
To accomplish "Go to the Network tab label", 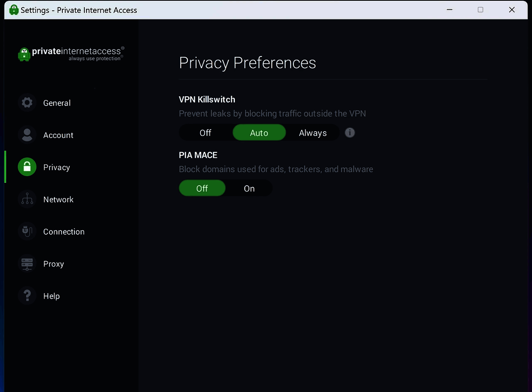I will click(x=58, y=200).
